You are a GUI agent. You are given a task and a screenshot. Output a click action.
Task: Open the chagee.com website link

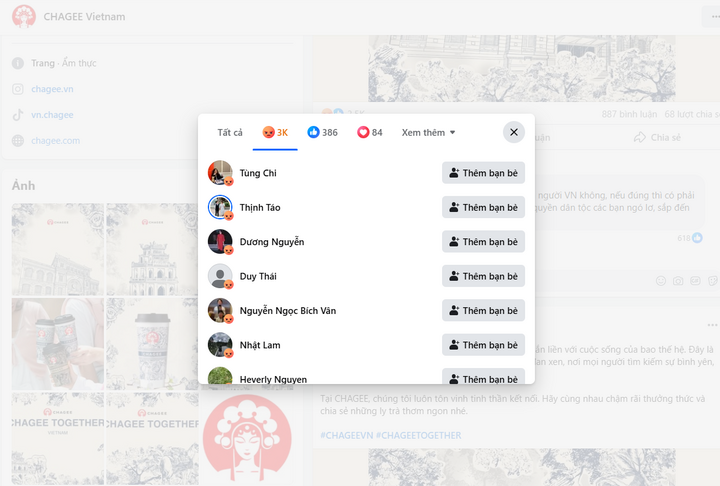[56, 141]
